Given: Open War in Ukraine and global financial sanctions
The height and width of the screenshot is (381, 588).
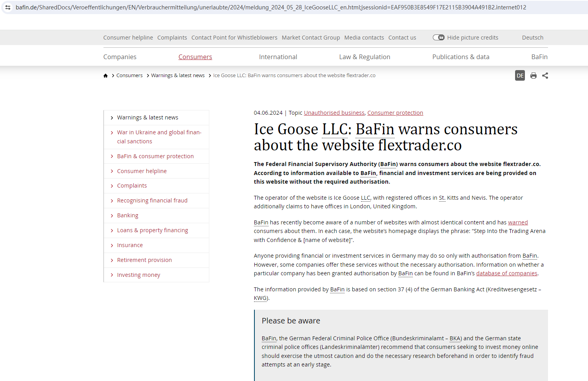Looking at the screenshot, I should (x=159, y=137).
